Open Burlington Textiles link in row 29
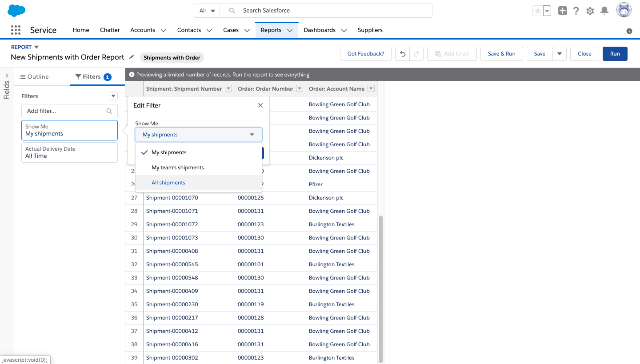This screenshot has width=640, height=364. point(332,224)
